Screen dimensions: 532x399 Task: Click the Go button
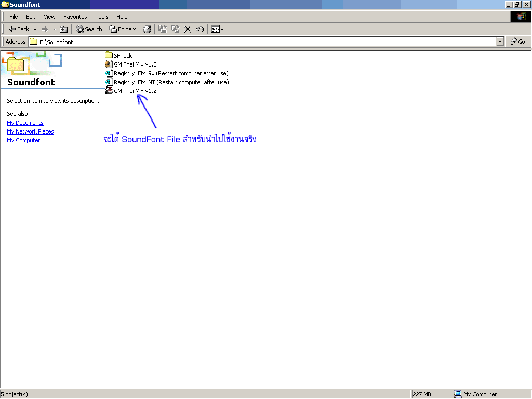coord(518,42)
